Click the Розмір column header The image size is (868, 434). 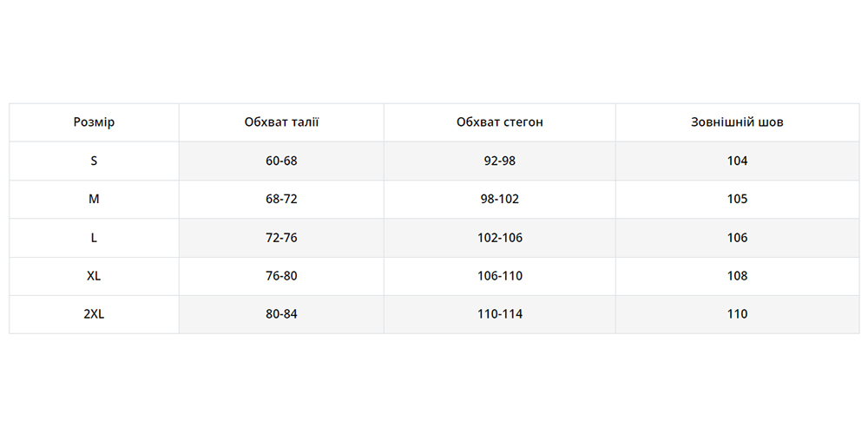(94, 122)
